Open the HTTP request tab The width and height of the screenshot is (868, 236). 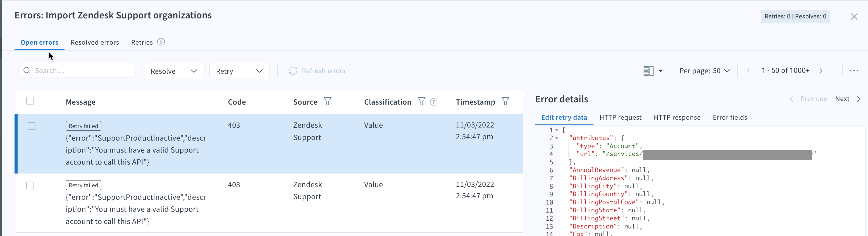[620, 117]
